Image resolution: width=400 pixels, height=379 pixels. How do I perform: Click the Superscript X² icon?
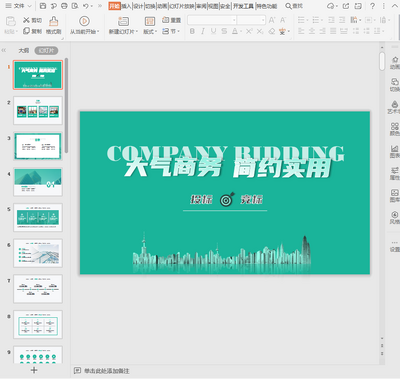pyautogui.click(x=249, y=31)
